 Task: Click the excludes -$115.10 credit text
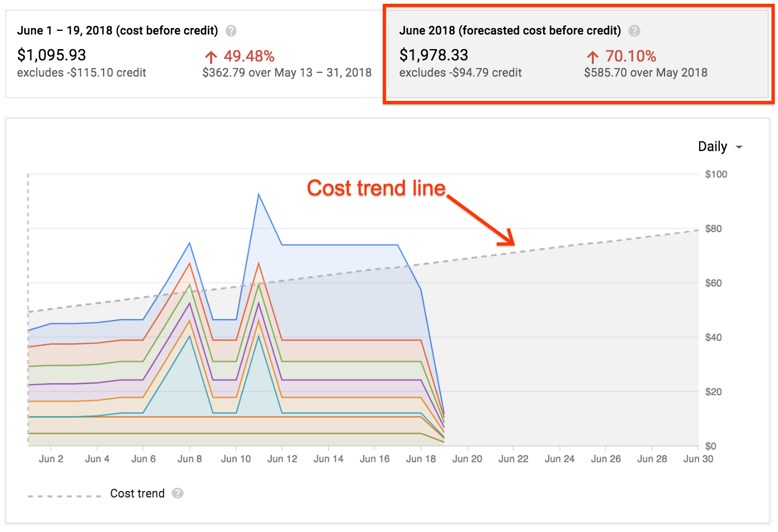click(82, 72)
